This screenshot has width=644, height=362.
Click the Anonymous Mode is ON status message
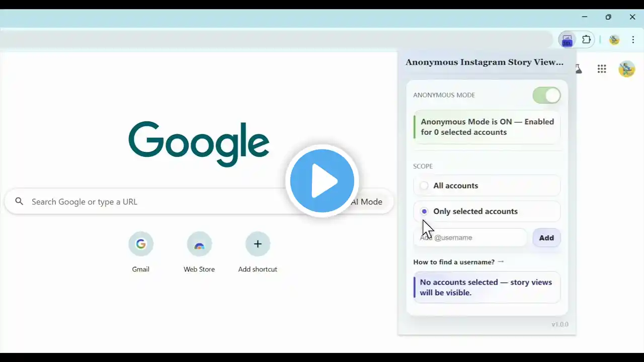(x=487, y=127)
